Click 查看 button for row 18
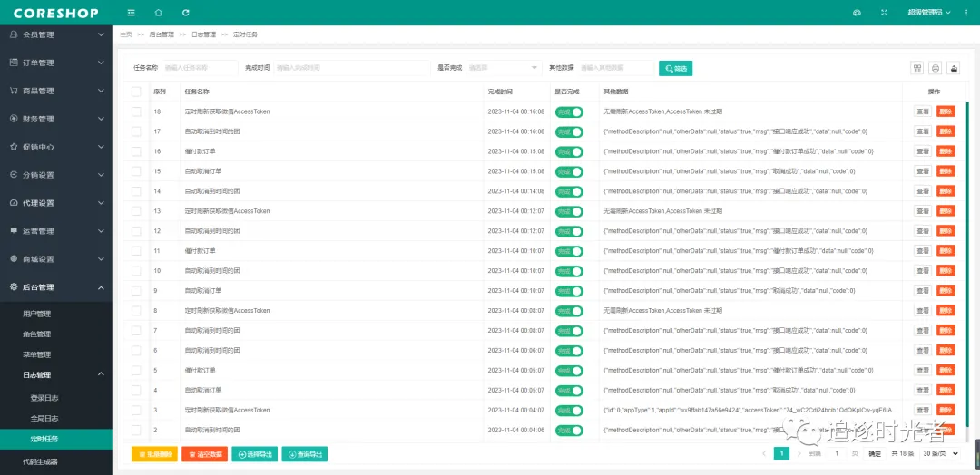Viewport: 980px width, 475px height. point(923,111)
